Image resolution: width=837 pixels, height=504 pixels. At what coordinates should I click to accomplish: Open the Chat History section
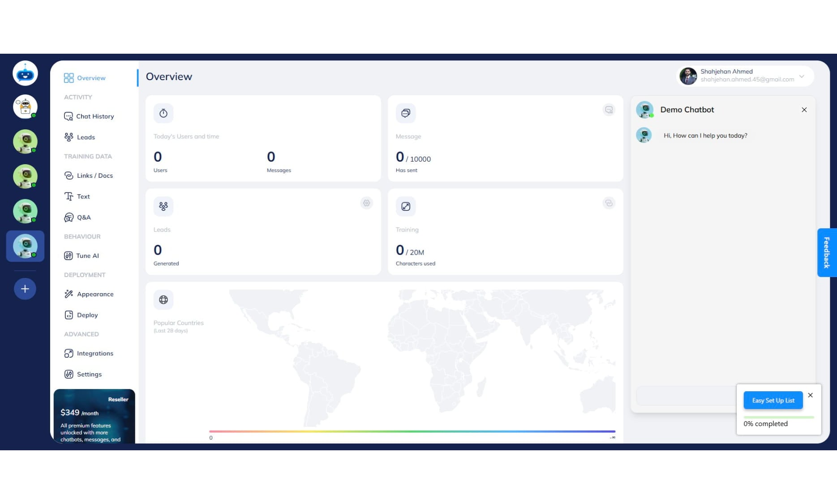tap(94, 116)
